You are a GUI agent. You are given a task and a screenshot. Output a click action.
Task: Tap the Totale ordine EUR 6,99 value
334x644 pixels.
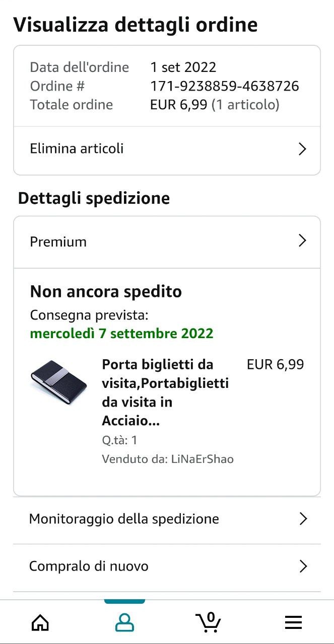pyautogui.click(x=179, y=105)
